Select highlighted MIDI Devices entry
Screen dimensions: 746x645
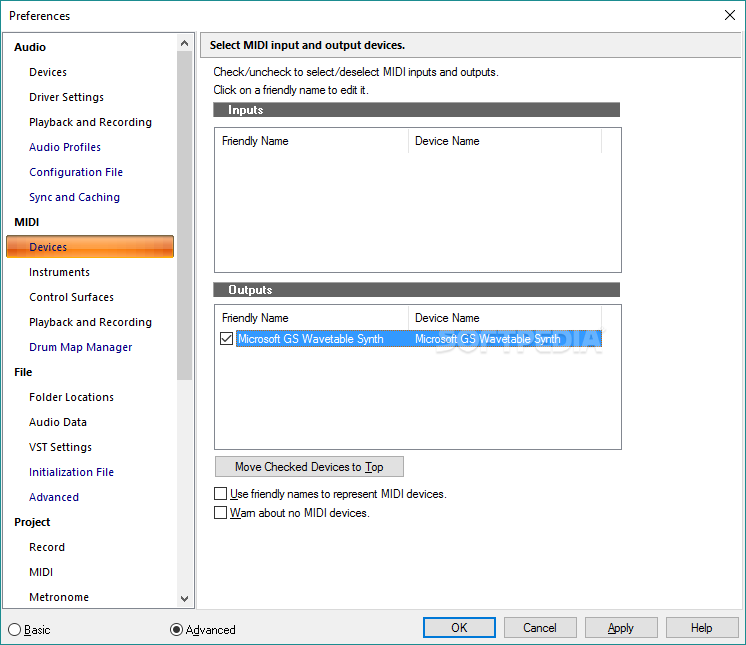pos(90,247)
